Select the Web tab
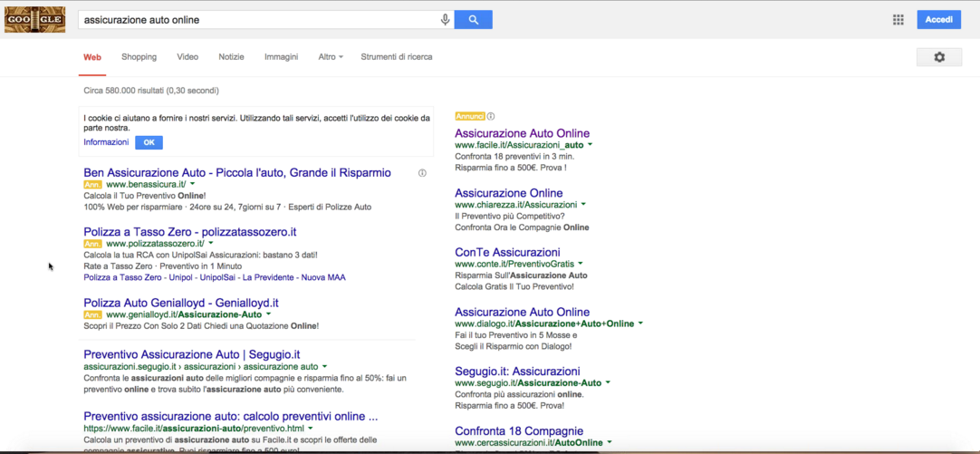 [x=92, y=57]
